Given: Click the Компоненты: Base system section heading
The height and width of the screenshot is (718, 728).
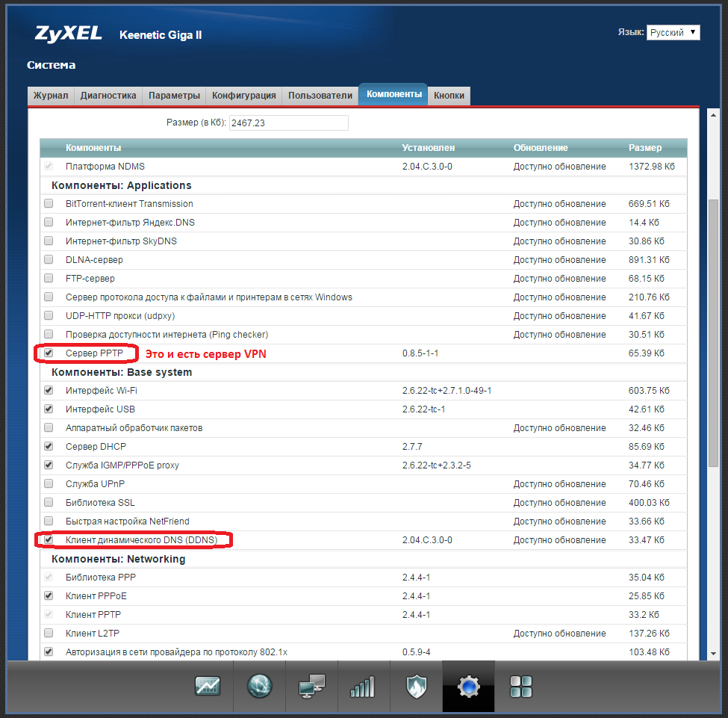Looking at the screenshot, I should [122, 372].
